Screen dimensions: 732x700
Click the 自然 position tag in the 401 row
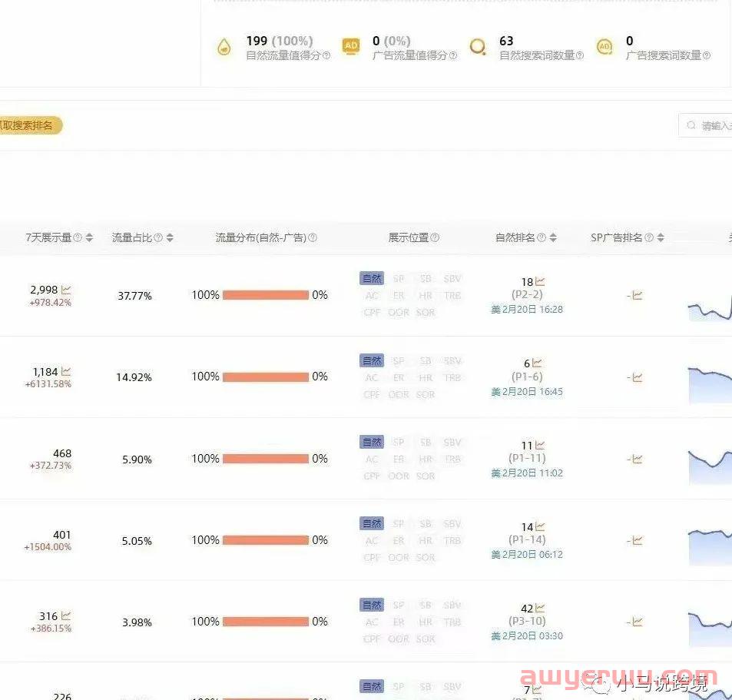(x=372, y=523)
